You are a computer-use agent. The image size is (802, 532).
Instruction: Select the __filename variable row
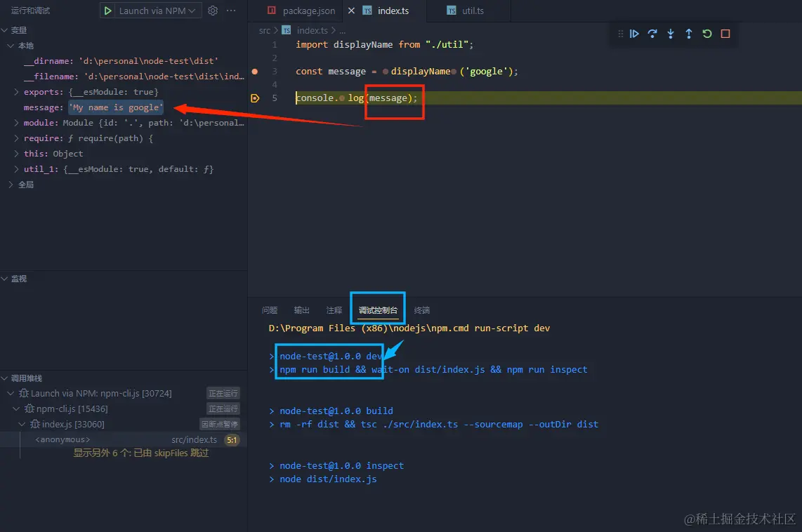(x=124, y=76)
